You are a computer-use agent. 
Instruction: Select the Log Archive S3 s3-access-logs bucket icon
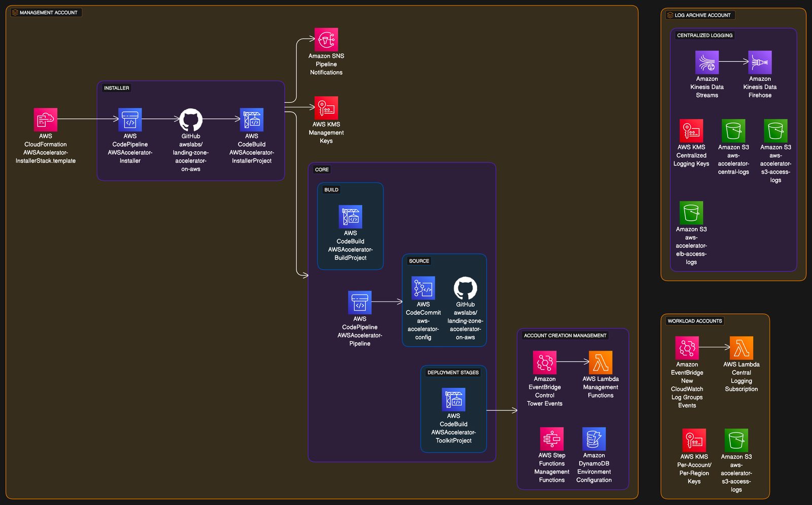[x=775, y=131]
